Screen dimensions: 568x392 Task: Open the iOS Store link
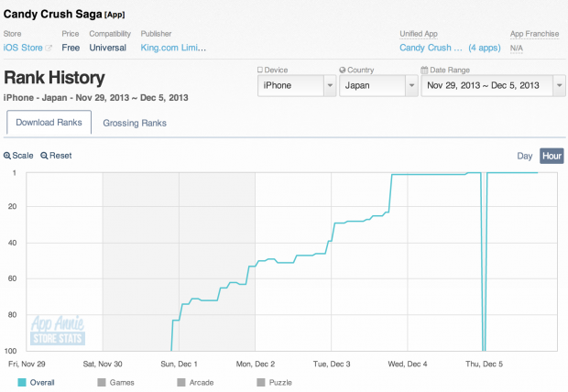point(23,48)
